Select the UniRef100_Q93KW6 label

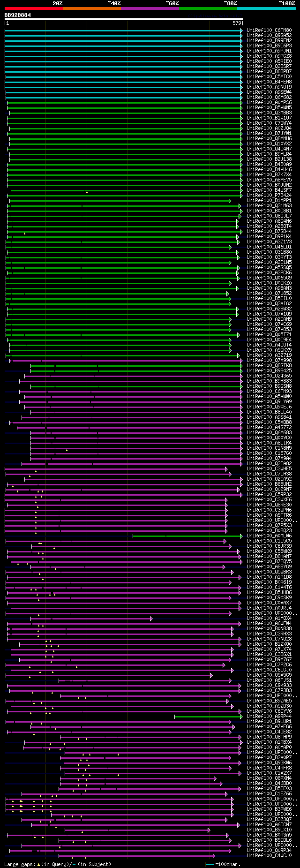coord(269,763)
